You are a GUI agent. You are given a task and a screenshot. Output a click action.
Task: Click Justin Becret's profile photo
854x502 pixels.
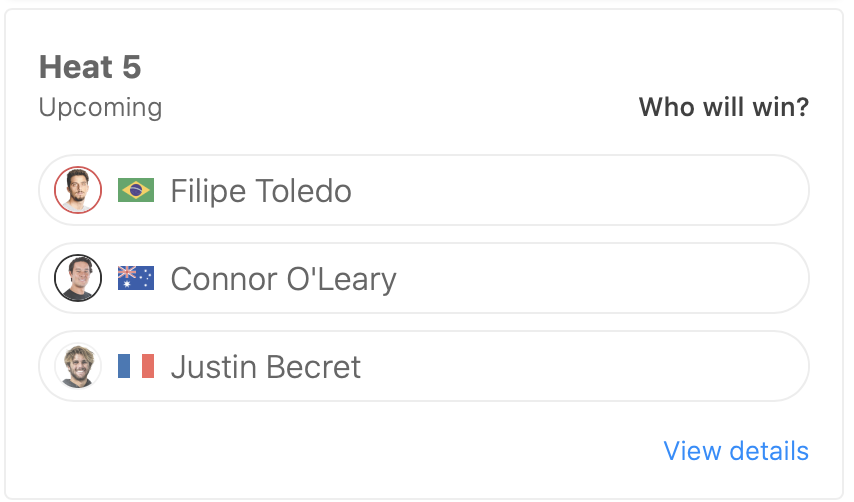(x=78, y=366)
